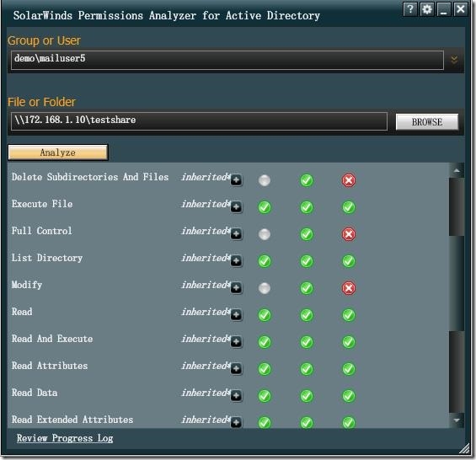
Task: Select the Read Extended Attributes label
Action: [x=72, y=420]
